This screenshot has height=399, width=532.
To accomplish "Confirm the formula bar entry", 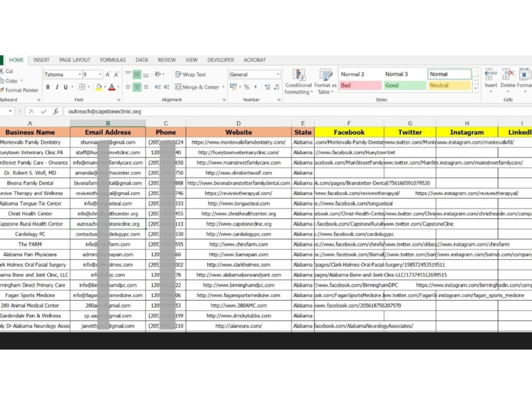I will pos(44,112).
